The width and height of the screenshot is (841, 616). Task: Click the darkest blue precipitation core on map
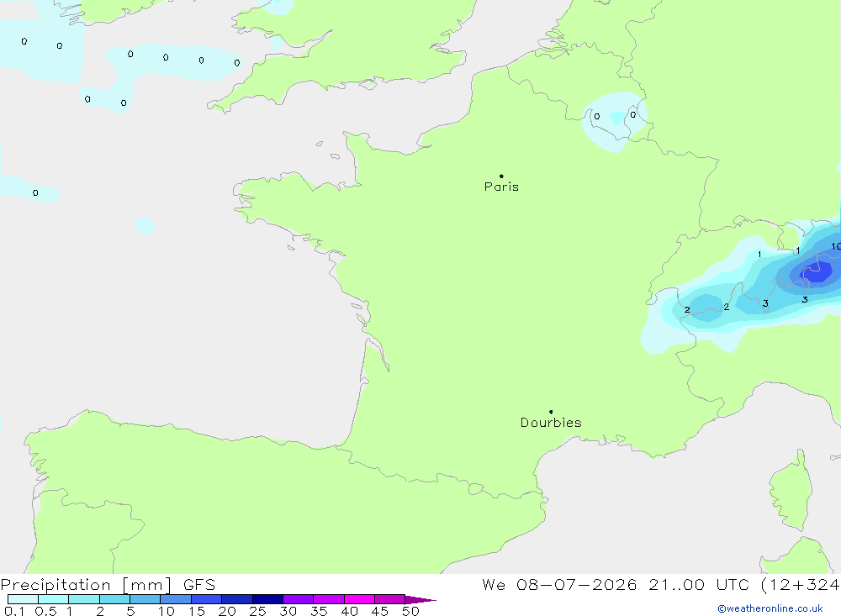[817, 272]
